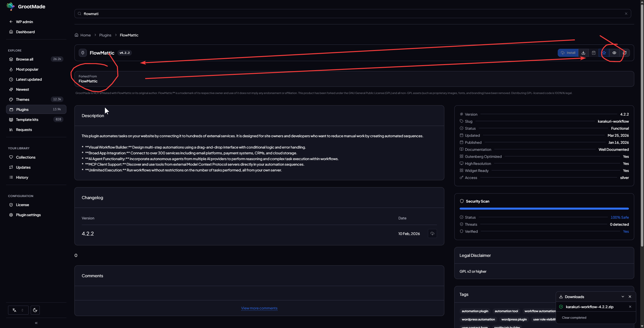Toggle dark mode with the moon button
Viewport: 644px width, 328px height.
coord(35,310)
